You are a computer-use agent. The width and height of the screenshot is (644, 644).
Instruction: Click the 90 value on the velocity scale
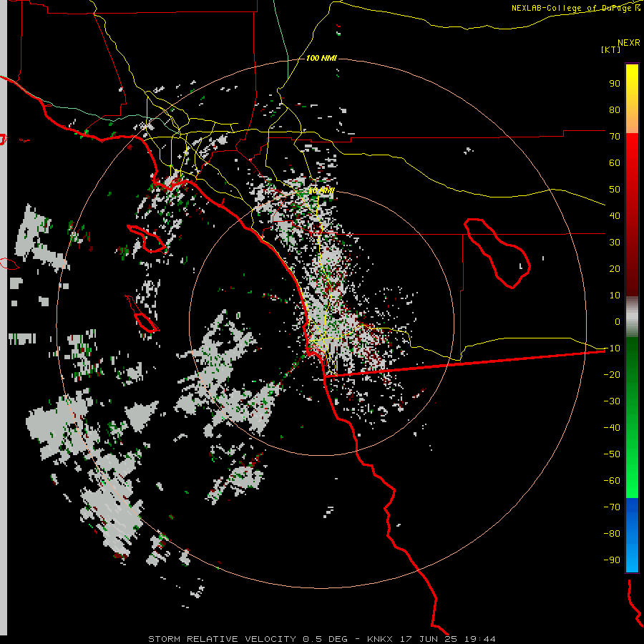(615, 84)
